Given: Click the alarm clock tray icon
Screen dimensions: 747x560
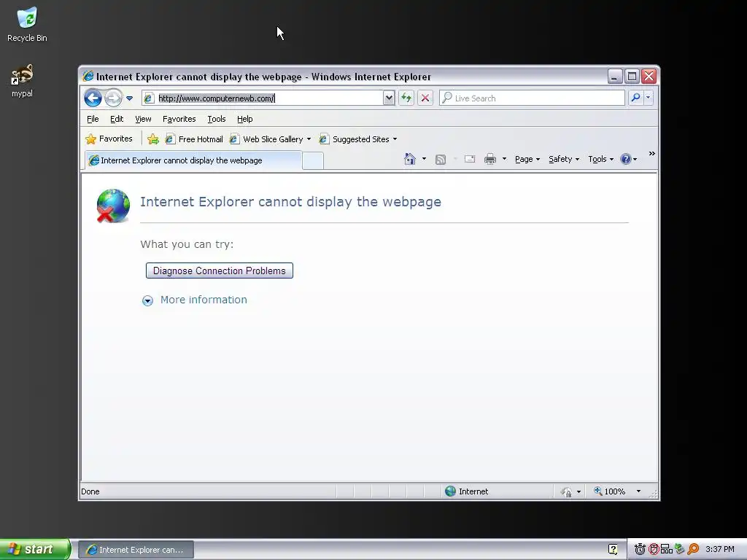Looking at the screenshot, I should pyautogui.click(x=640, y=550).
